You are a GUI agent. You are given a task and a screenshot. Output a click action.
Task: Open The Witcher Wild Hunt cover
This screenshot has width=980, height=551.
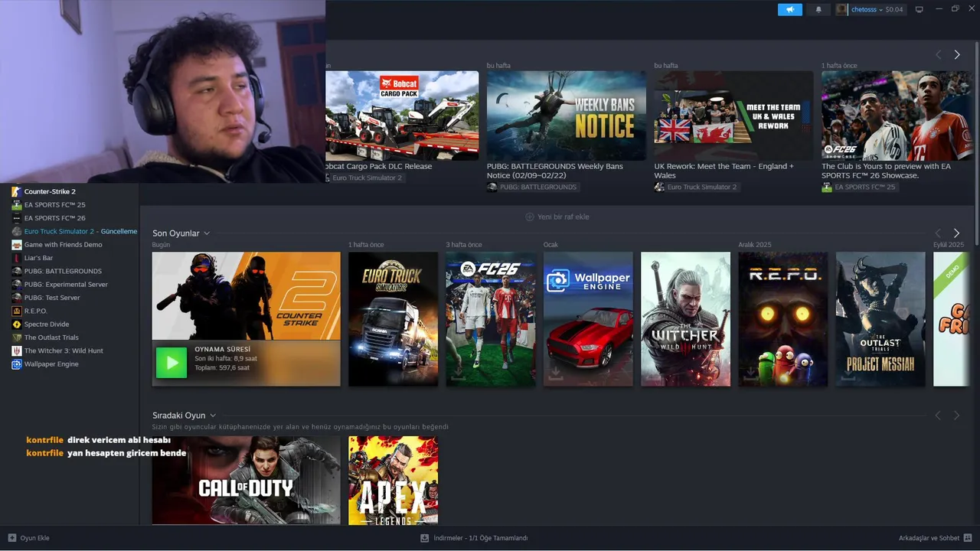click(685, 319)
